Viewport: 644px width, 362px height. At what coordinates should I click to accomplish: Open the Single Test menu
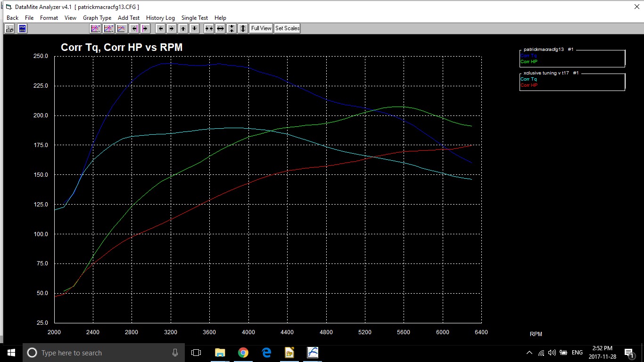[x=195, y=18]
